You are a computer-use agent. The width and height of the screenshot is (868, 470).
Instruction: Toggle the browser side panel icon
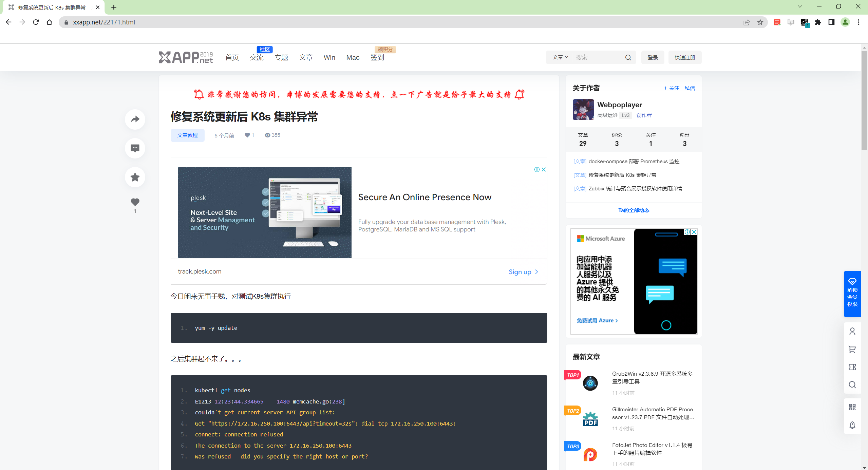831,22
